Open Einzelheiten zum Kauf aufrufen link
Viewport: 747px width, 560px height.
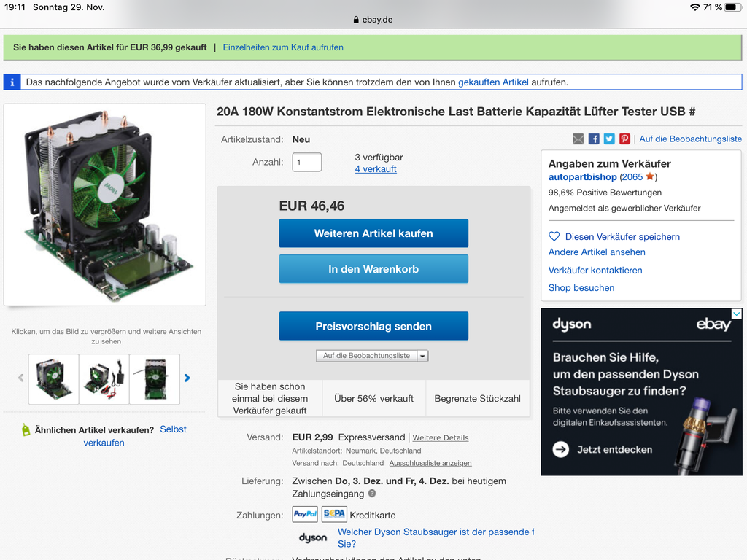(283, 47)
